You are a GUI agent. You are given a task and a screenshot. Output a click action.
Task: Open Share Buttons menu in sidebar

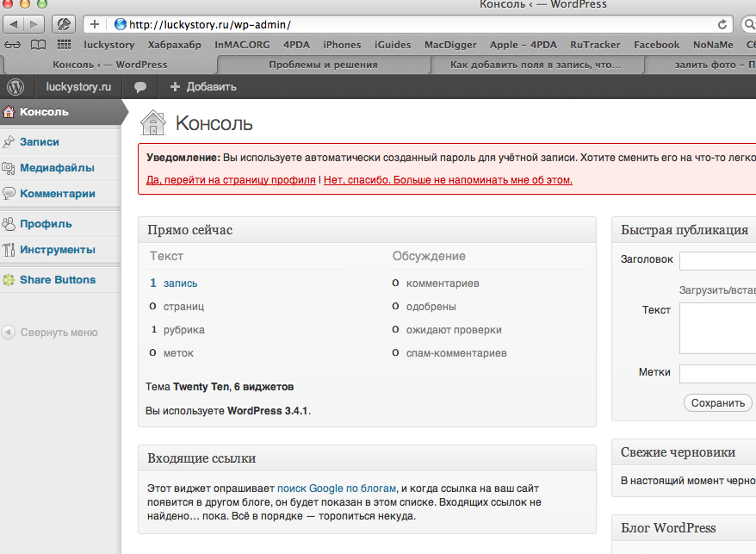click(58, 280)
